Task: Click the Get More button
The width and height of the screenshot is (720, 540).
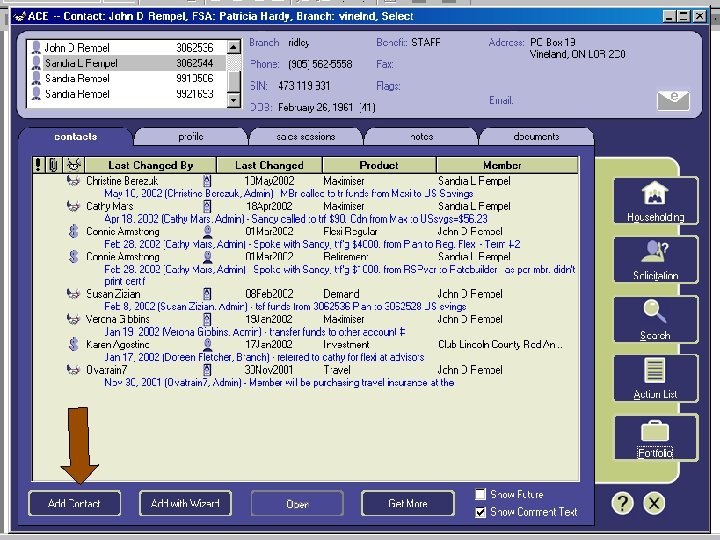Action: pos(408,503)
